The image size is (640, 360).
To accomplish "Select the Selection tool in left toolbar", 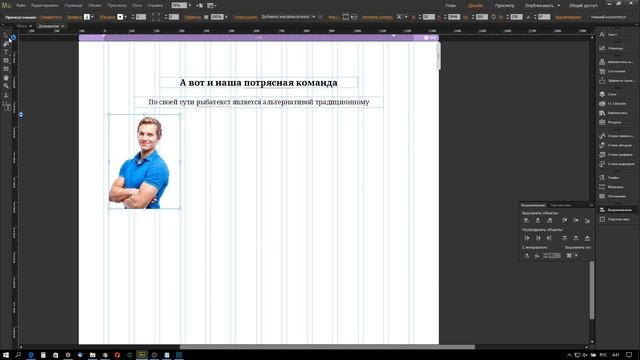I will [x=6, y=36].
